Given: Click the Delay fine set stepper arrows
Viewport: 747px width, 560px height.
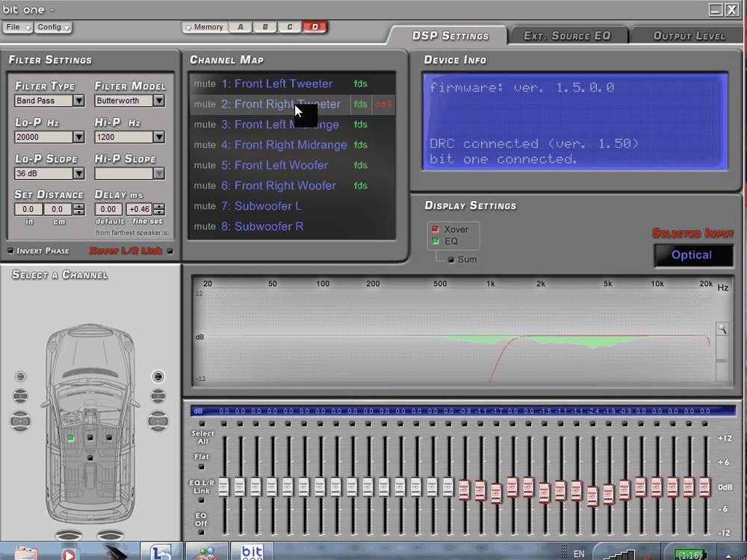Looking at the screenshot, I should (159, 209).
